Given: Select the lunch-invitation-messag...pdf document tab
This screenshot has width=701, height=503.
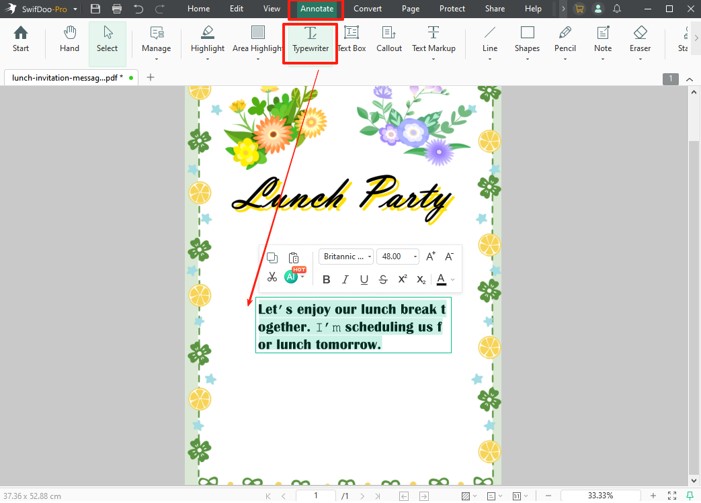Looking at the screenshot, I should [x=72, y=77].
